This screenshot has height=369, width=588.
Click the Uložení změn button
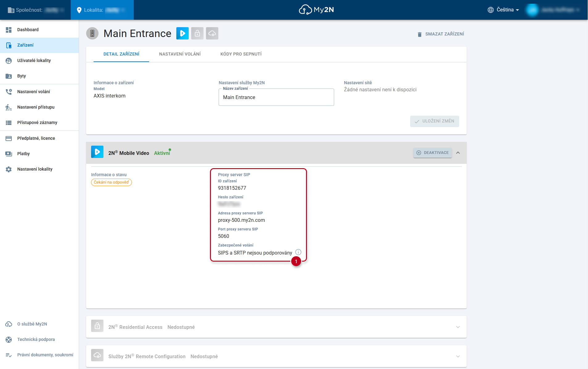click(435, 121)
